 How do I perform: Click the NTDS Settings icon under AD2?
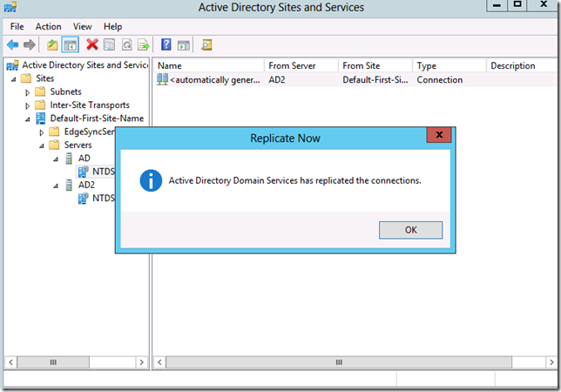click(83, 198)
